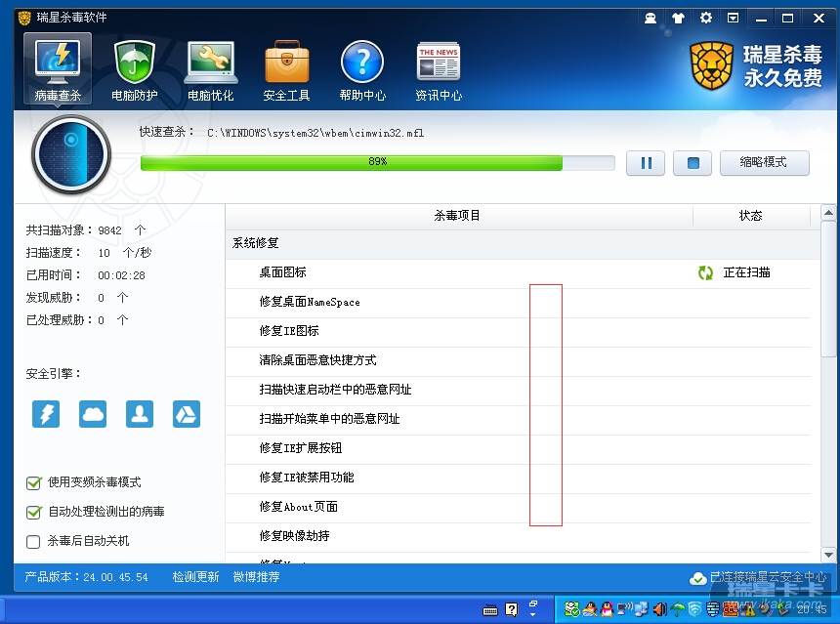Click the user account icon in title bar
Viewport: 840px width, 624px height.
(x=651, y=19)
